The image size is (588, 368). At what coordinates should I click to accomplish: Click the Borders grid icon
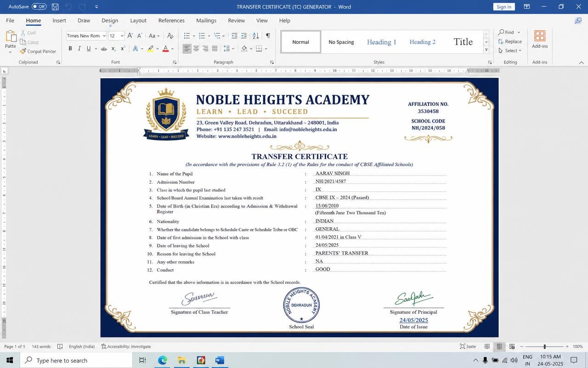(x=259, y=48)
